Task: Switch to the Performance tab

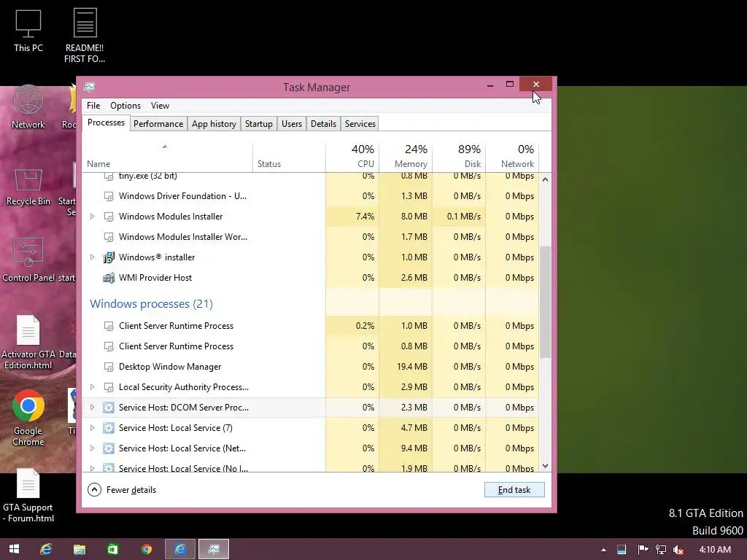Action: point(158,124)
